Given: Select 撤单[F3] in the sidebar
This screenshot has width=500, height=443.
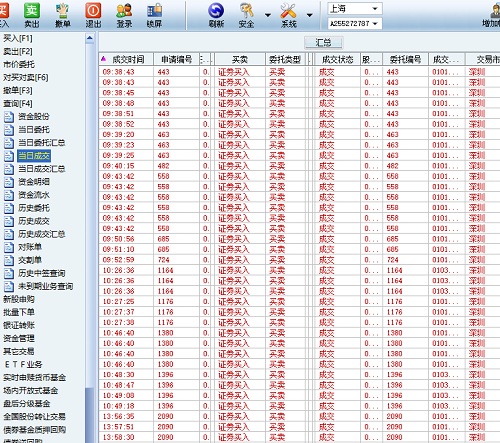Looking at the screenshot, I should click(18, 90).
